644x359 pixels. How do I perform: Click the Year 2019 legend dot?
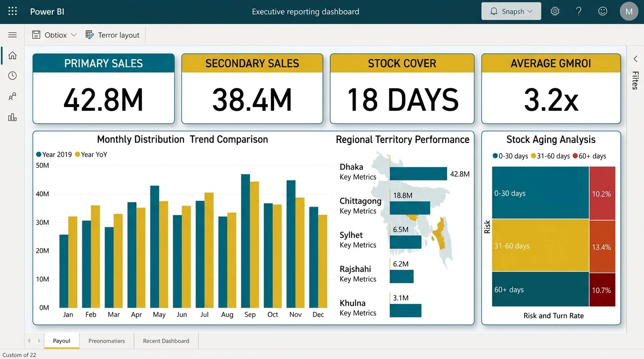click(x=39, y=155)
